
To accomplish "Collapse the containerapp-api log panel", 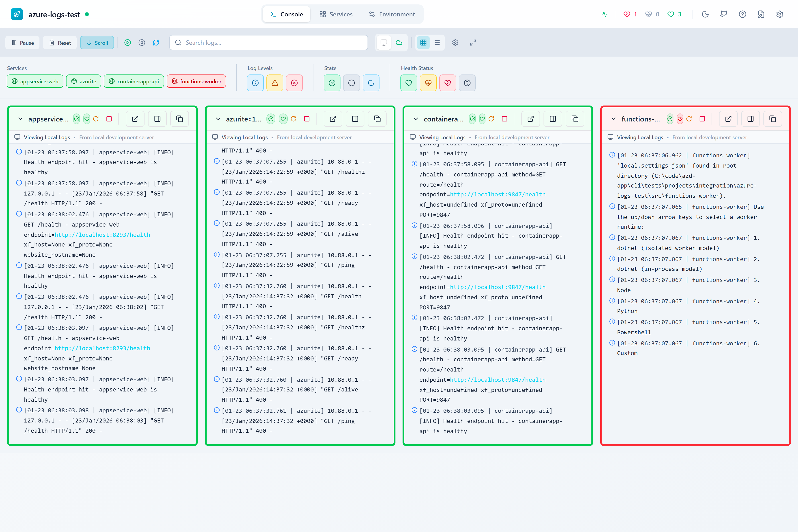I will click(x=415, y=119).
